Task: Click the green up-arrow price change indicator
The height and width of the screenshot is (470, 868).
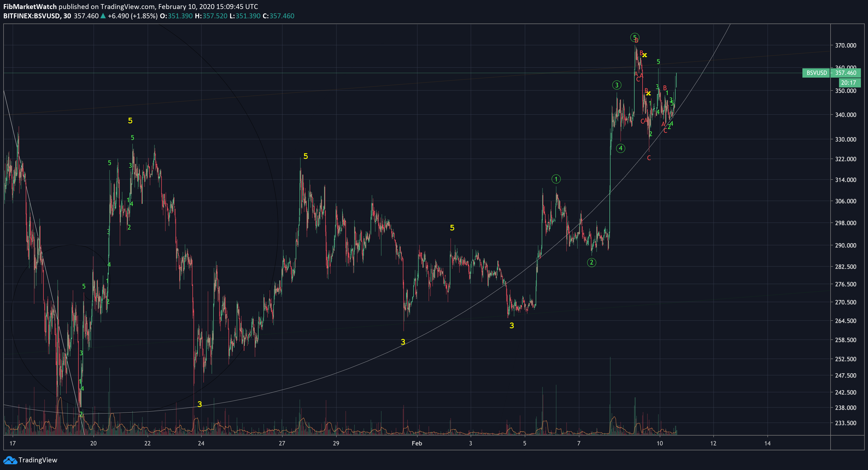Action: click(x=103, y=16)
